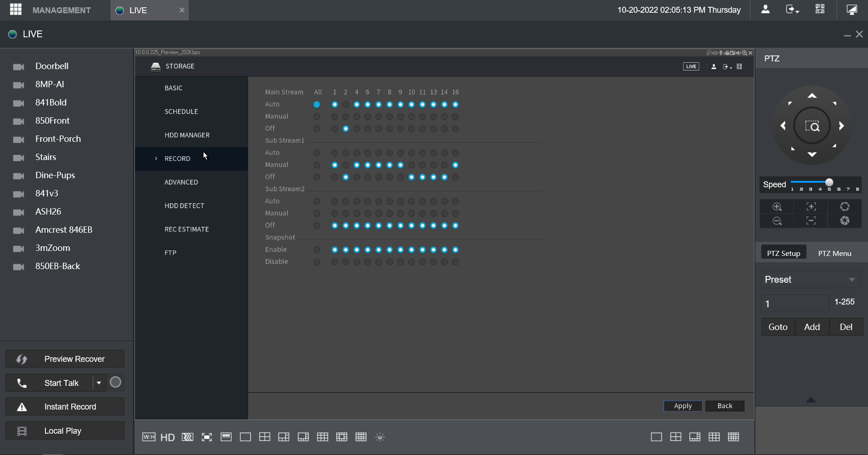Viewport: 868px width, 455px height.
Task: Select the HD quality icon in bottom toolbar
Action: click(x=168, y=437)
